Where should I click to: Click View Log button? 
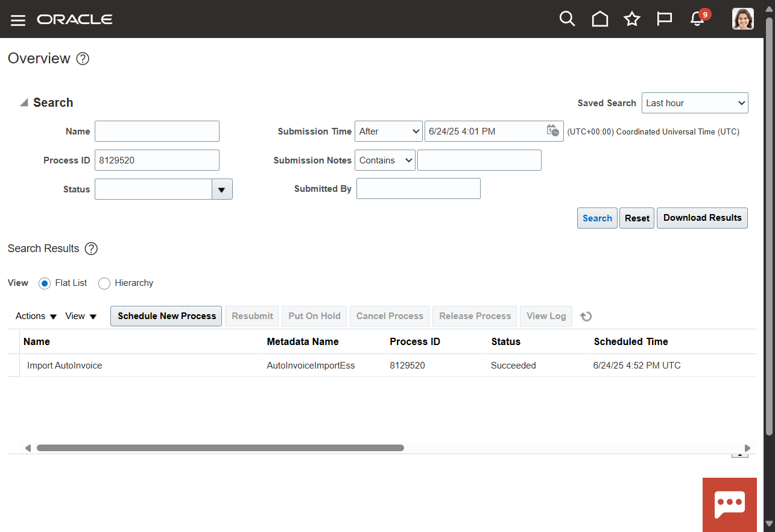[546, 316]
